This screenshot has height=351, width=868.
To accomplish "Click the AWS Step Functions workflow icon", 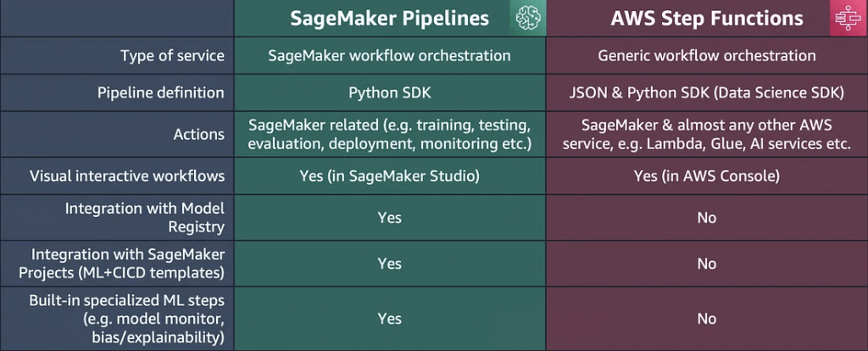I will 849,19.
